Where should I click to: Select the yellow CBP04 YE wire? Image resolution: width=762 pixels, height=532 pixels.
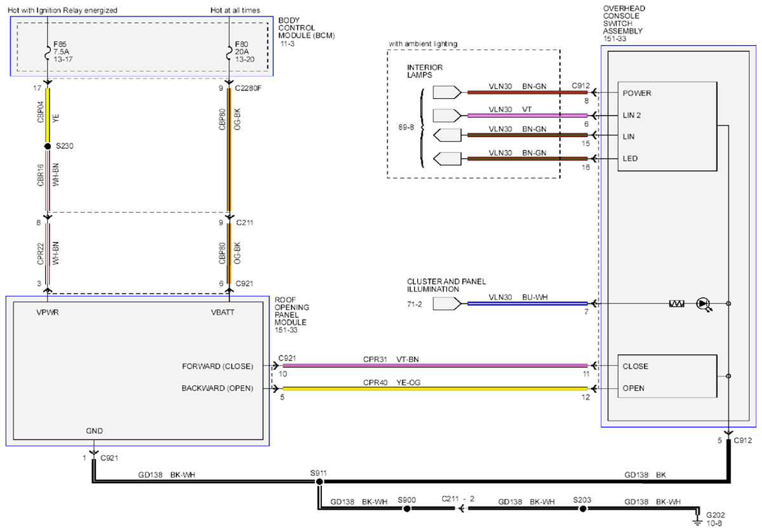48,116
